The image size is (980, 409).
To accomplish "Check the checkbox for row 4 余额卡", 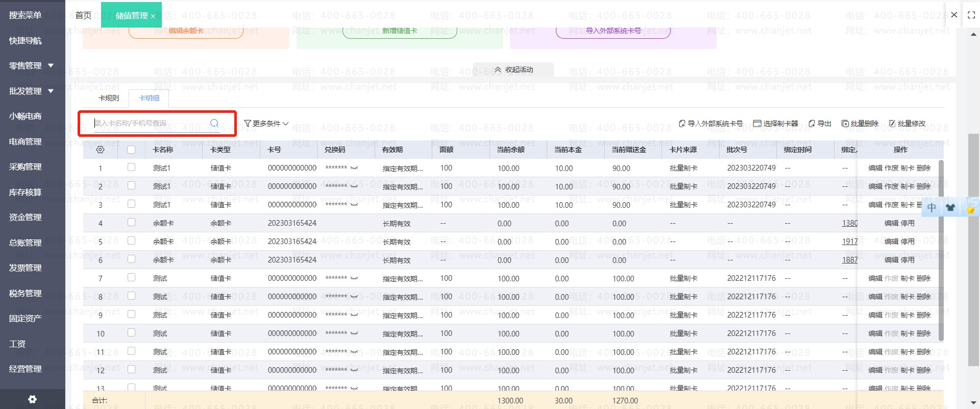I will 131,223.
